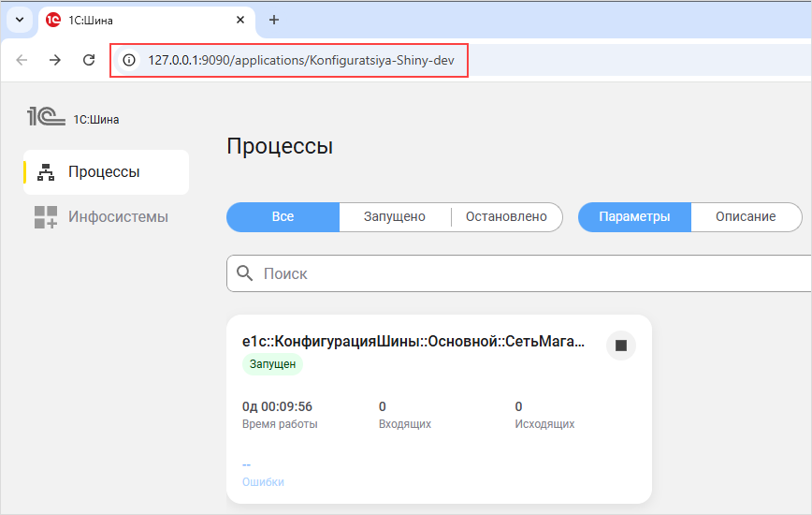Image resolution: width=812 pixels, height=515 pixels.
Task: Open site information icon in address bar
Action: tap(129, 60)
